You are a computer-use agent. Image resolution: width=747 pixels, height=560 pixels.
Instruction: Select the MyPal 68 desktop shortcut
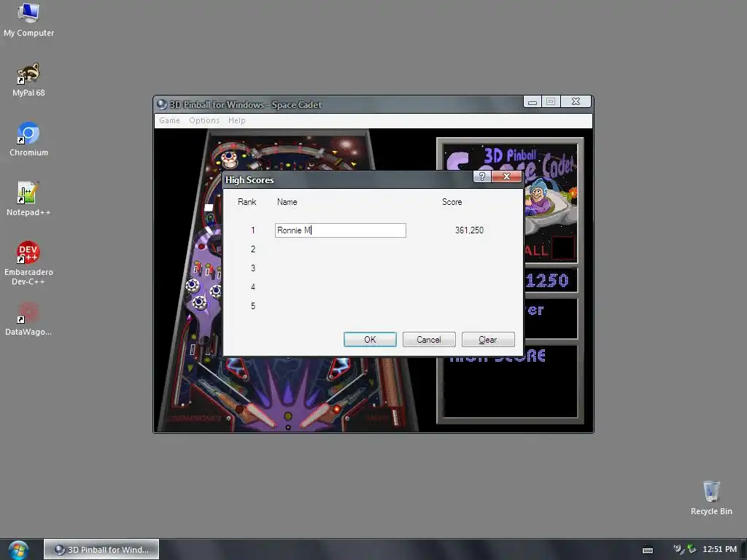click(x=28, y=79)
